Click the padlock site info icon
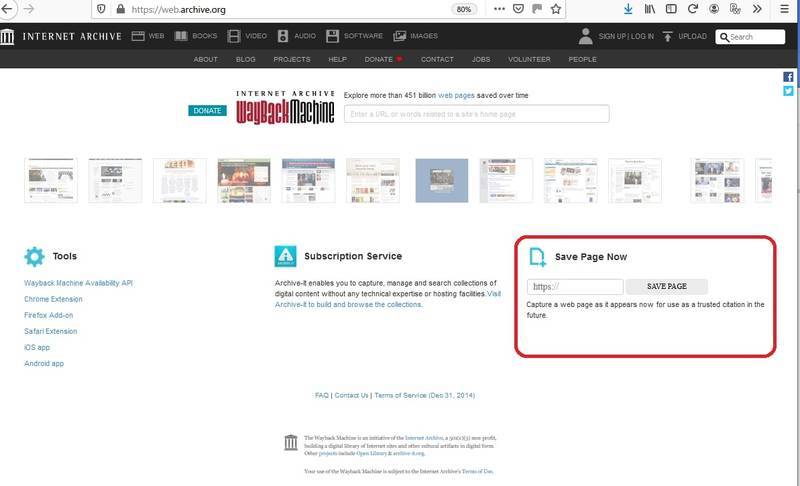The width and height of the screenshot is (800, 486). click(x=120, y=9)
